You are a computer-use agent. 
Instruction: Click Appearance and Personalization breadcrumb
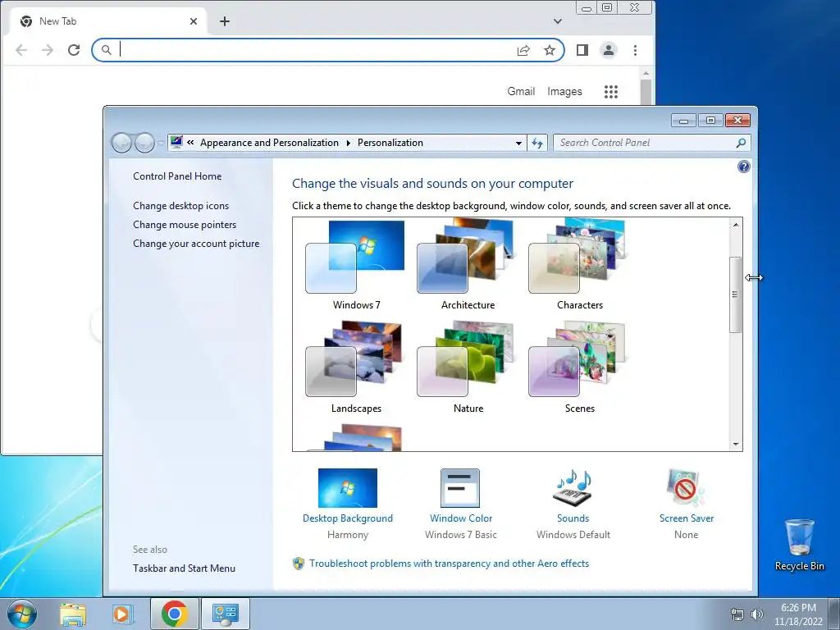269,143
